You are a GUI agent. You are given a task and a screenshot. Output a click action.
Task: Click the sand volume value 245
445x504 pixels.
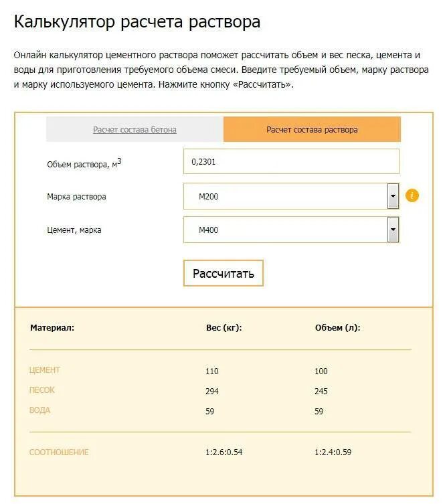tap(321, 392)
